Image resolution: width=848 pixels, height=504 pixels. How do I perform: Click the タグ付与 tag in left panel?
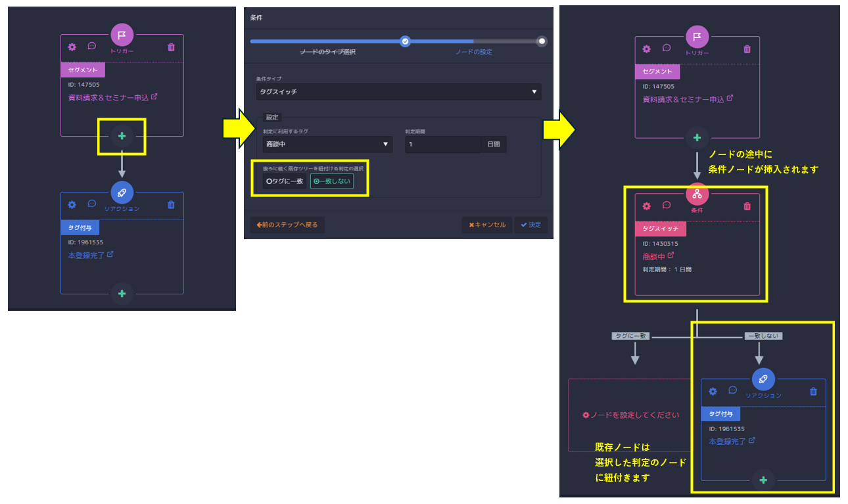coord(80,227)
